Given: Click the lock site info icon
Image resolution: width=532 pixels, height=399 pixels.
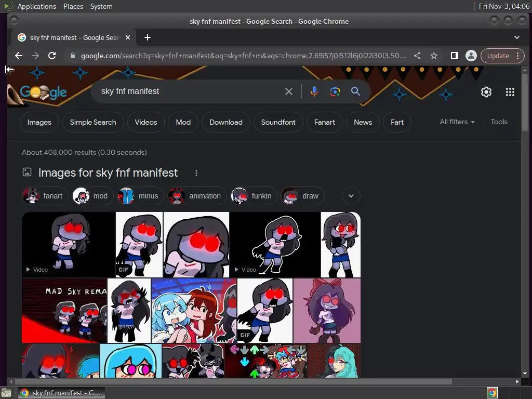Looking at the screenshot, I should [x=72, y=56].
